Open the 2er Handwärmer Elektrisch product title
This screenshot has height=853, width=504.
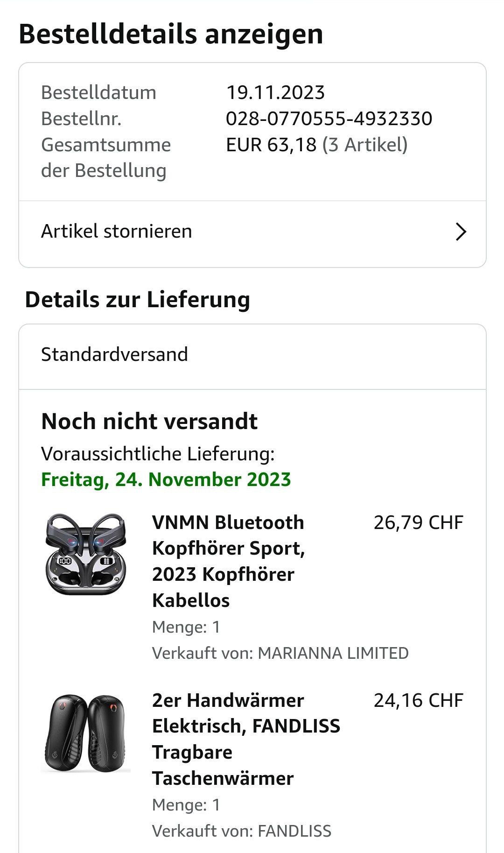coord(246,739)
